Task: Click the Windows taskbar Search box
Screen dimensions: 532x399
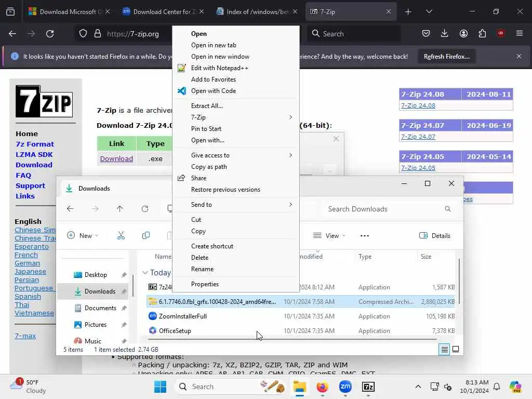Action: point(231,387)
